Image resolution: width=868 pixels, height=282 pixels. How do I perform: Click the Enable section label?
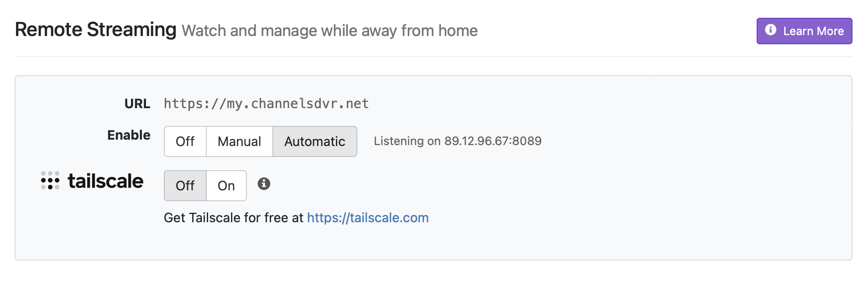click(129, 135)
